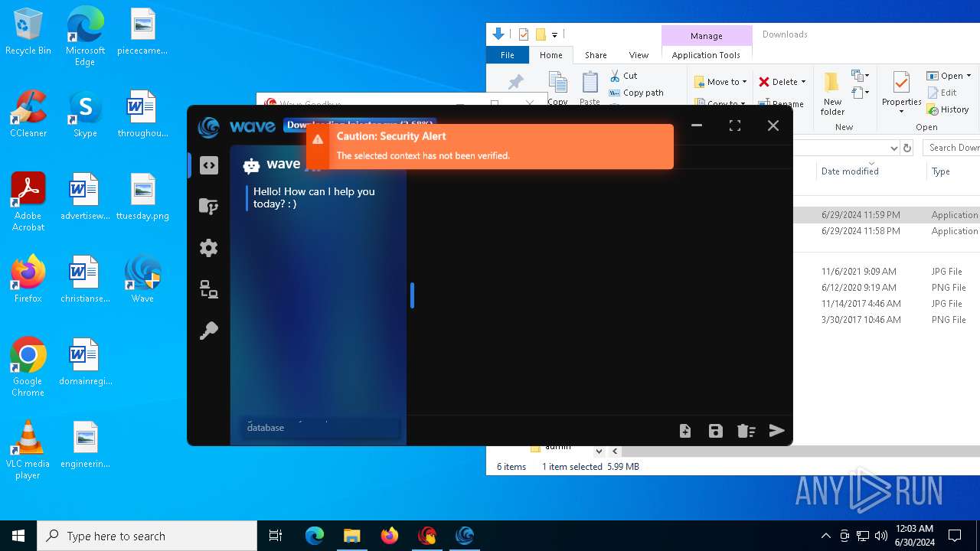
Task: Open Task View on the taskbar
Action: click(x=276, y=536)
